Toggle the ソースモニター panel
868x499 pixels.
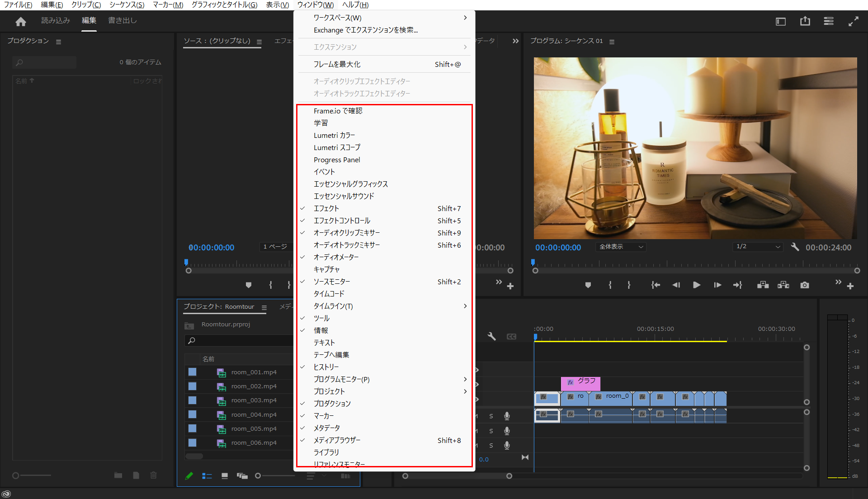pyautogui.click(x=384, y=282)
